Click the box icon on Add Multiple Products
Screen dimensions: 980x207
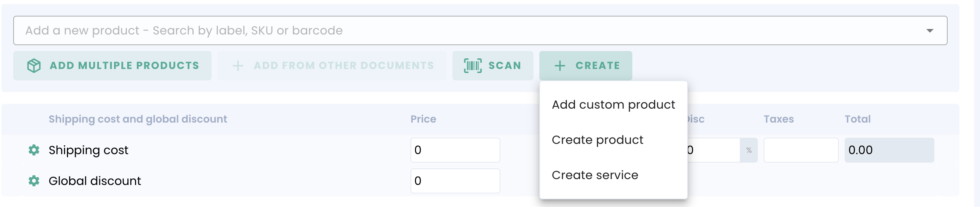coord(34,66)
